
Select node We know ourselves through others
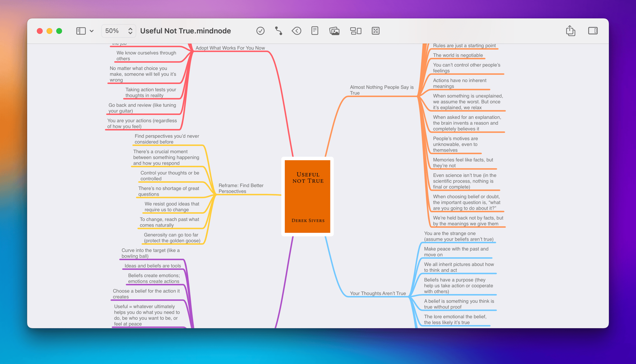click(146, 56)
